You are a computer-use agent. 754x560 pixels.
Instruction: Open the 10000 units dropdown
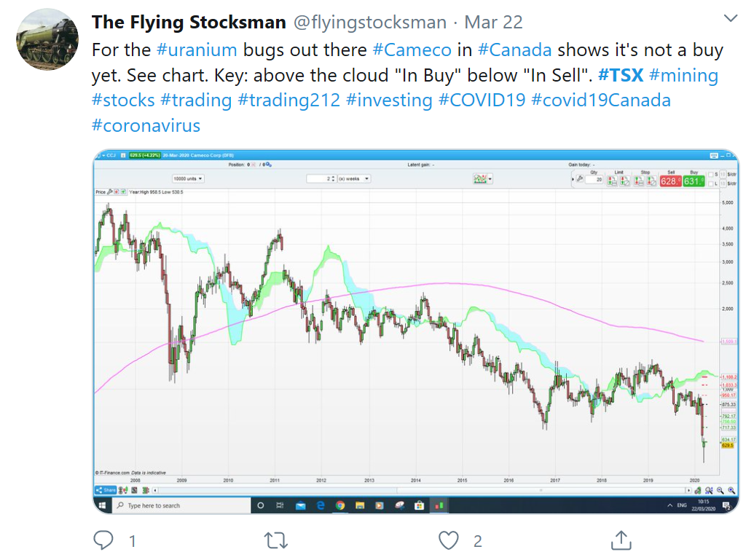[188, 178]
